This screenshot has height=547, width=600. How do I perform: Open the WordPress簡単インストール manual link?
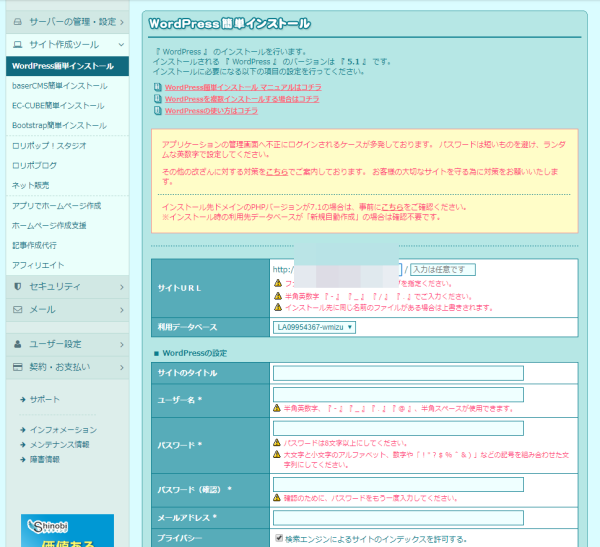[x=241, y=87]
